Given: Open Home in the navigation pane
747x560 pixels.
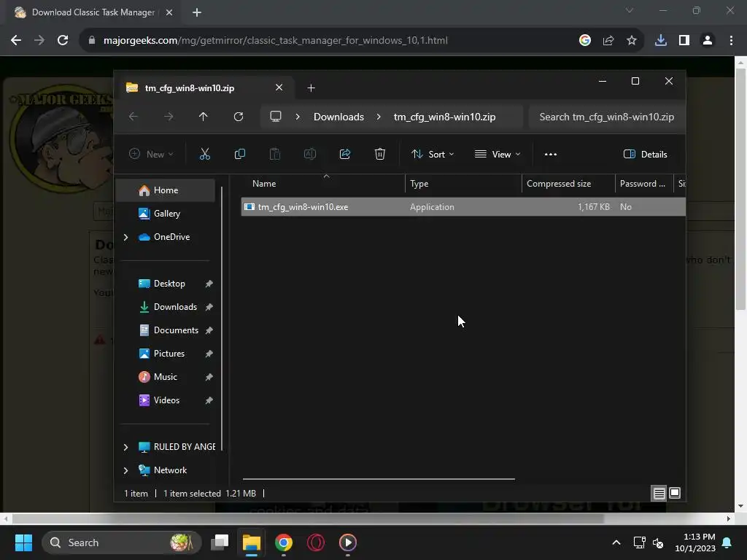Looking at the screenshot, I should click(x=166, y=190).
